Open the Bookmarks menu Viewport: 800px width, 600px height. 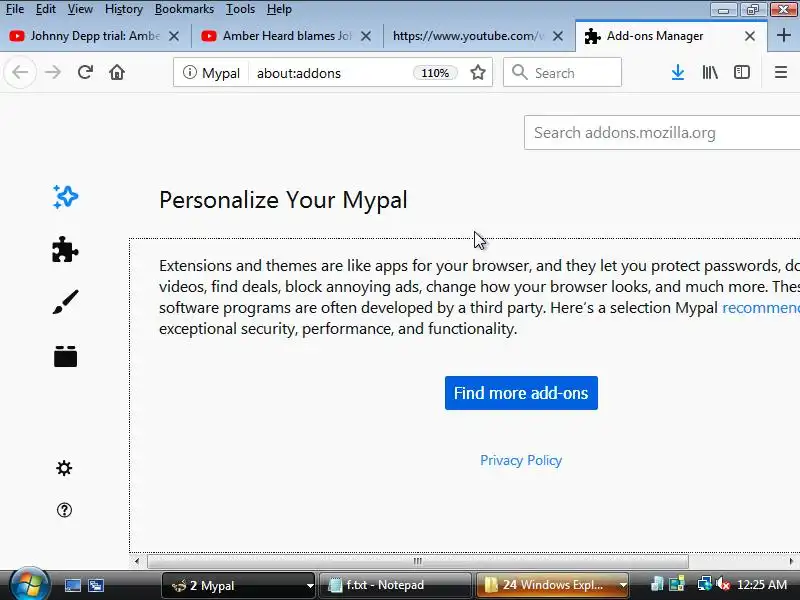pyautogui.click(x=184, y=9)
